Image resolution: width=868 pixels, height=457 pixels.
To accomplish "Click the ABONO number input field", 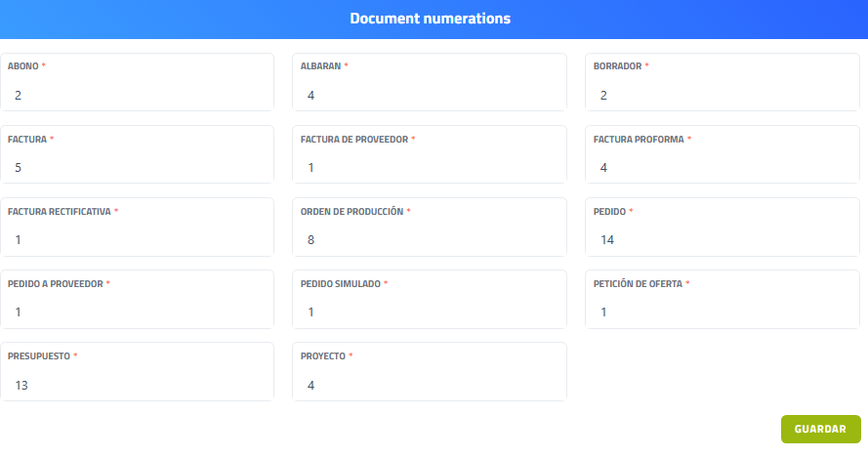I will click(x=137, y=95).
